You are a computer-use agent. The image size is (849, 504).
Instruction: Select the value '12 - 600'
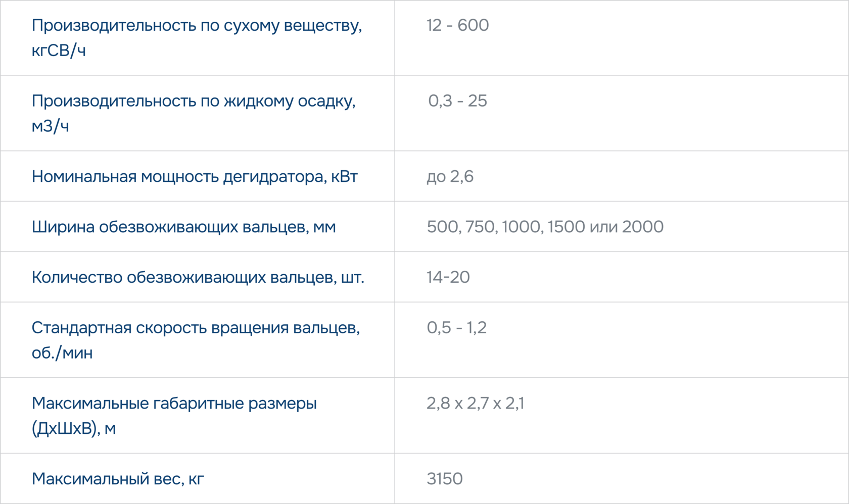pos(457,25)
